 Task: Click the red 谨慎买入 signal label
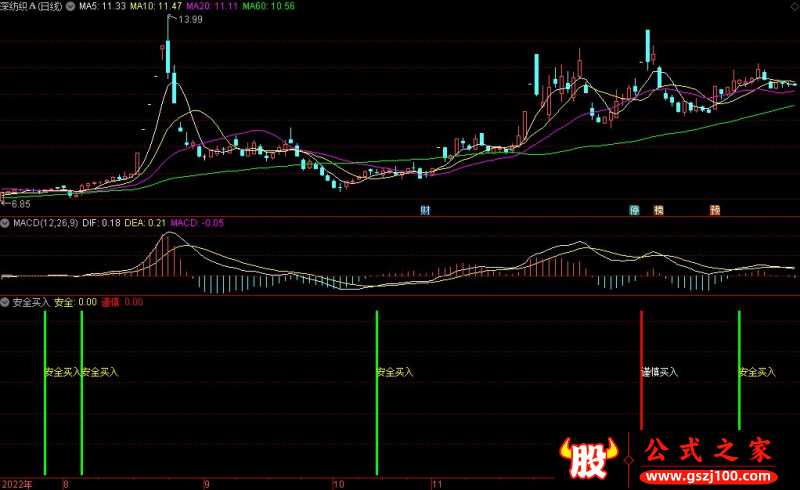tap(659, 372)
